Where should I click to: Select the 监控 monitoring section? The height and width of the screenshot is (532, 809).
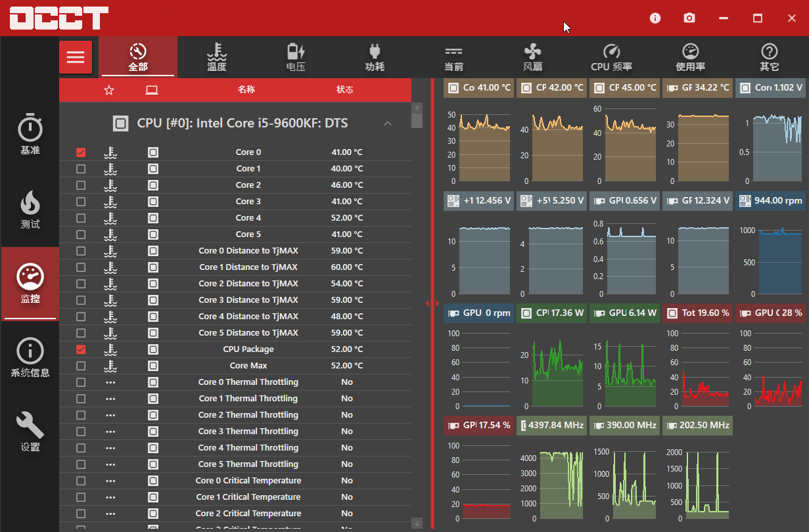click(30, 284)
